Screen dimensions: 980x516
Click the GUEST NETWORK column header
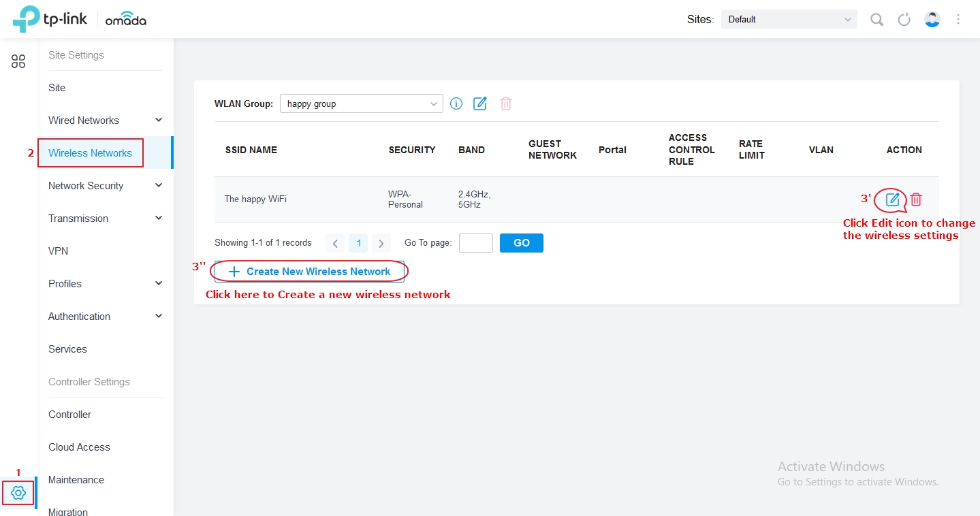(x=552, y=150)
